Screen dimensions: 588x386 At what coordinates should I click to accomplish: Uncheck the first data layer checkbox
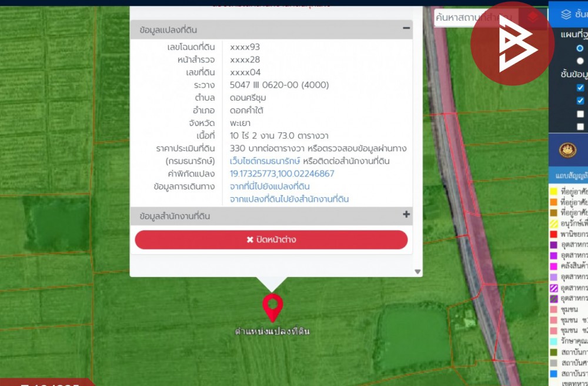point(580,88)
